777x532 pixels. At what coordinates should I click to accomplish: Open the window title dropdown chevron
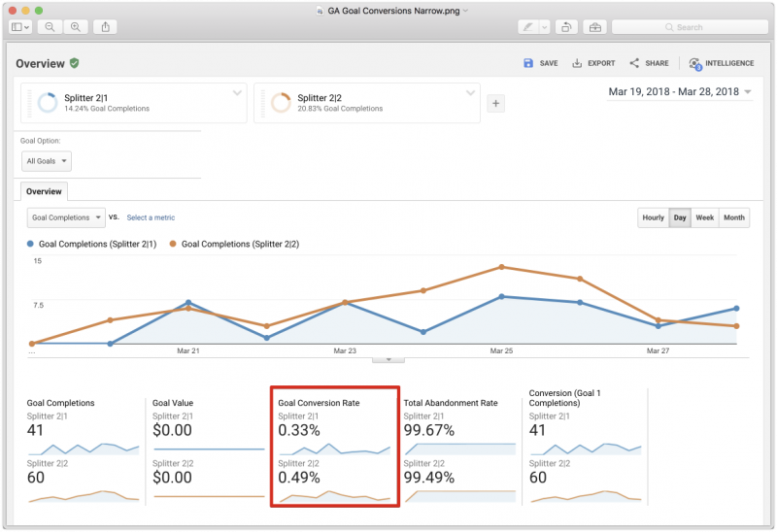466,11
